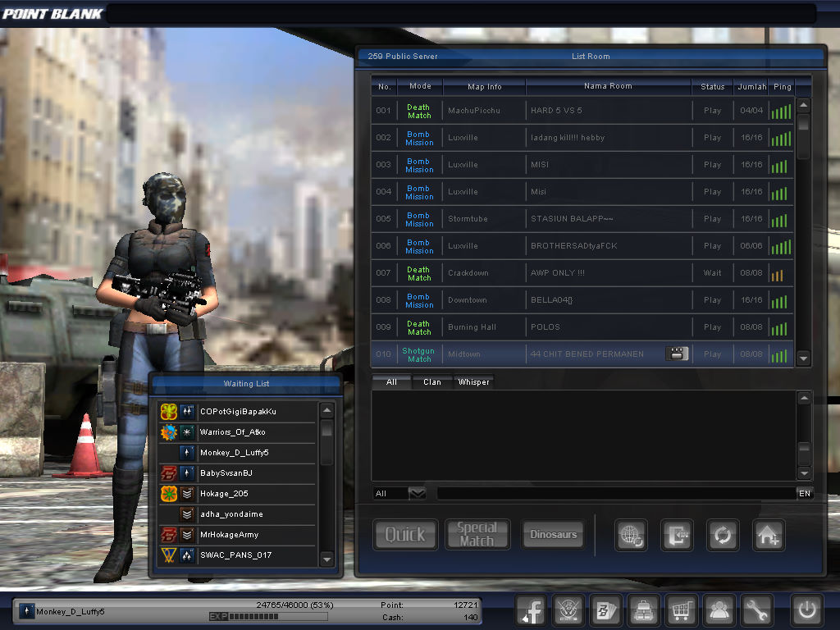Sort rooms by Status column header

tap(713, 86)
